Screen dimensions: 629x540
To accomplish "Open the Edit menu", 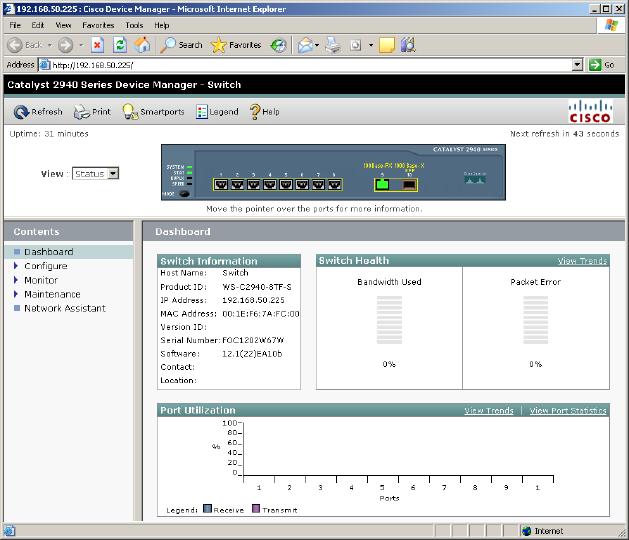I will point(38,25).
